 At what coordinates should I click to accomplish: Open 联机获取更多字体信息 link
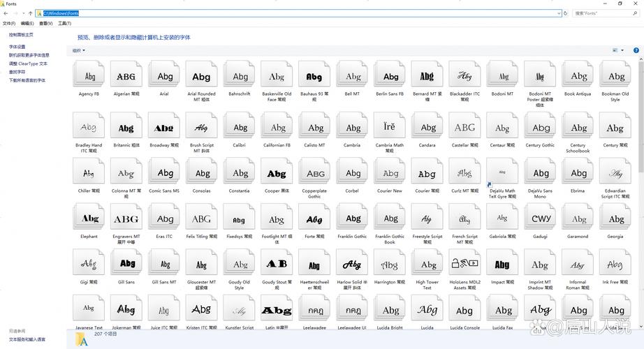tap(29, 55)
